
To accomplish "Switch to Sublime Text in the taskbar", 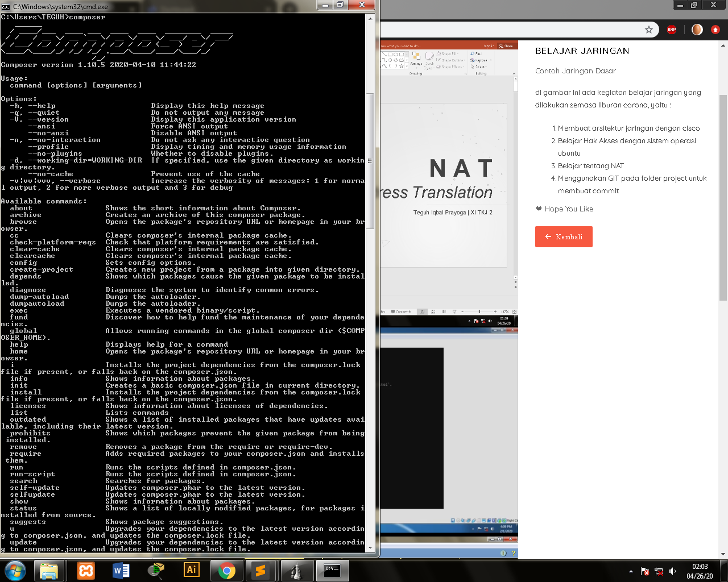I will (260, 571).
